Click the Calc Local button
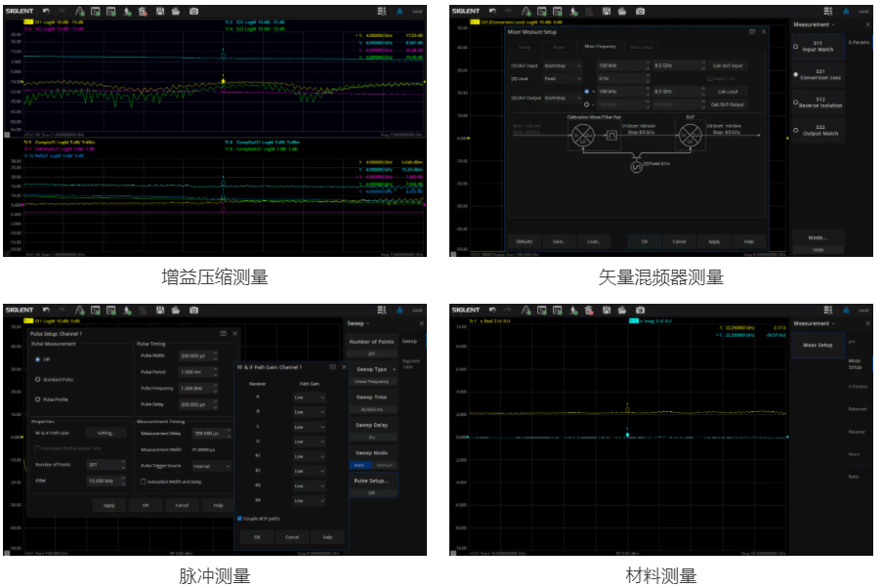Screen dimensions: 883x588 [726, 91]
